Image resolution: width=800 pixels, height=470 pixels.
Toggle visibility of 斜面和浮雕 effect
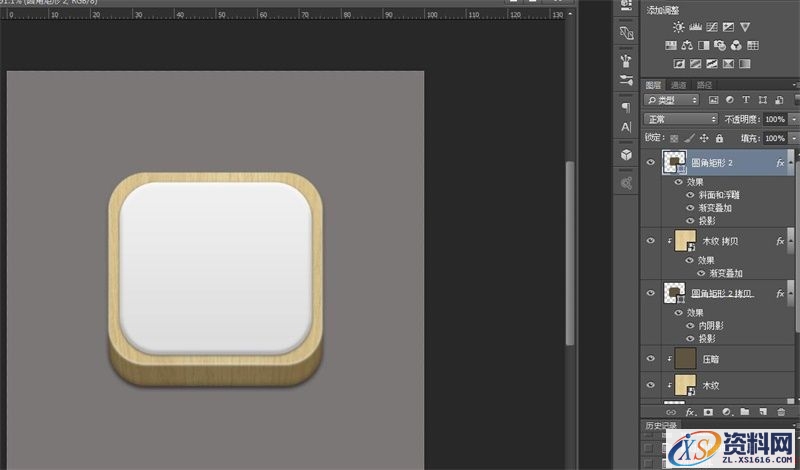click(x=689, y=196)
